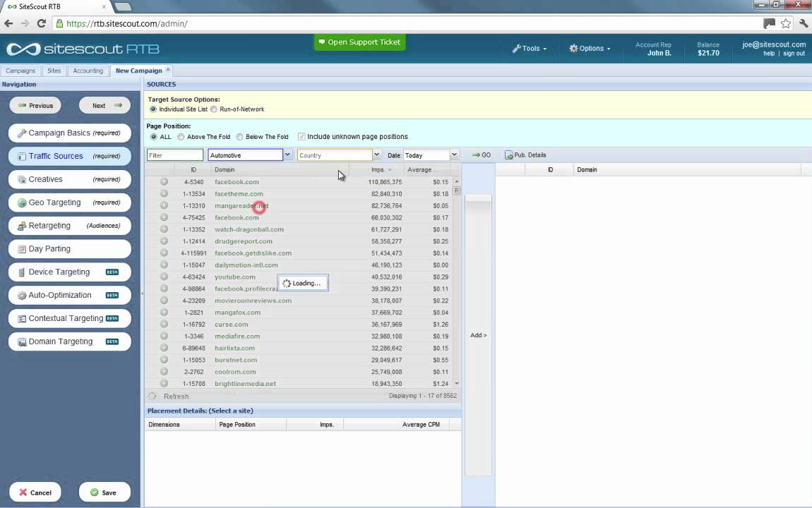Go to Previous step
This screenshot has width=812, height=508.
[35, 106]
